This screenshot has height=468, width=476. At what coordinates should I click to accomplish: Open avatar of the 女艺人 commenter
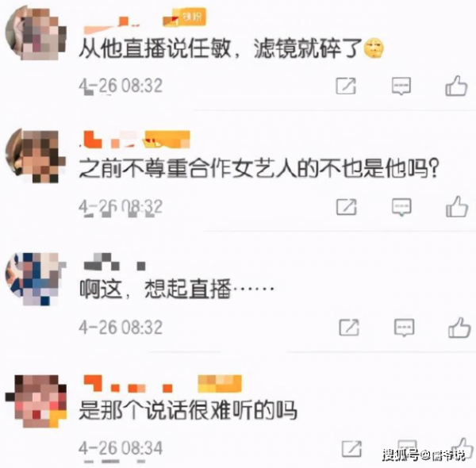click(36, 155)
